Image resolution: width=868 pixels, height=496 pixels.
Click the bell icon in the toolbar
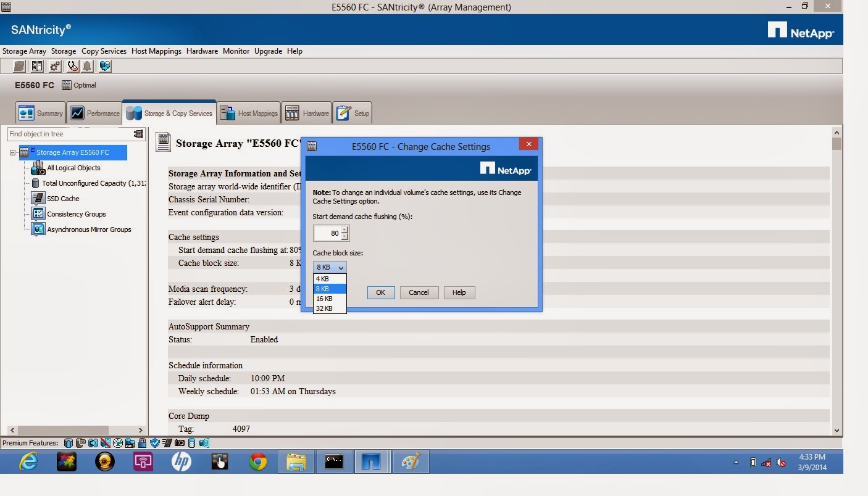coord(87,66)
